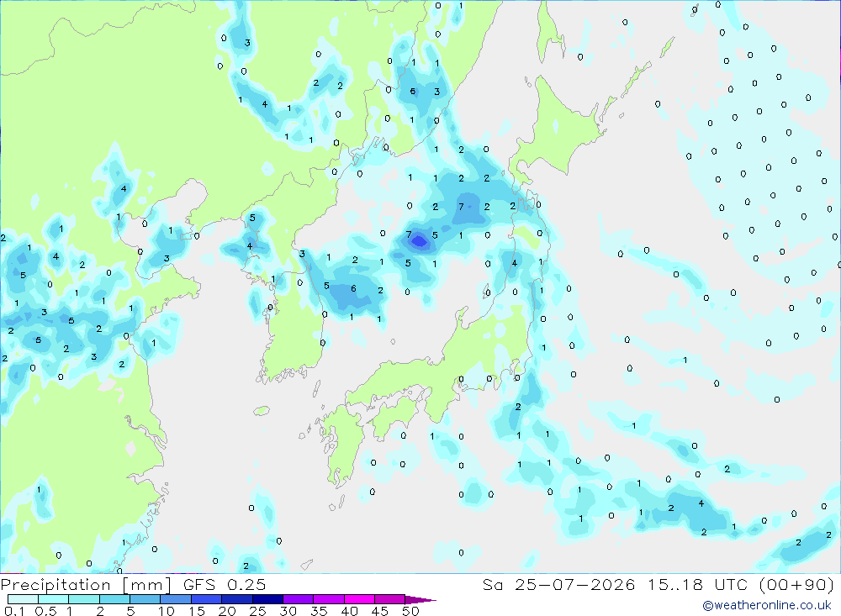Click the 15–20 mm blue legend swatch
841x616 pixels.
pyautogui.click(x=206, y=599)
